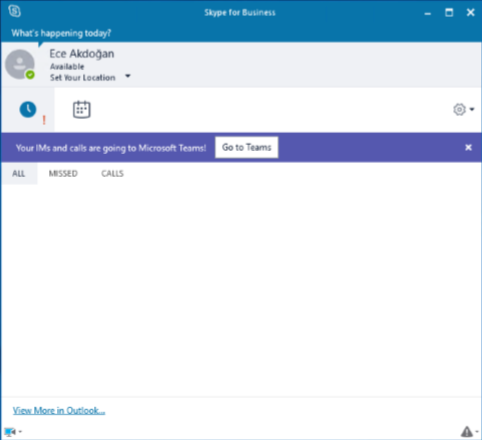
Task: Click the red exclamation alert mark
Action: 44,120
